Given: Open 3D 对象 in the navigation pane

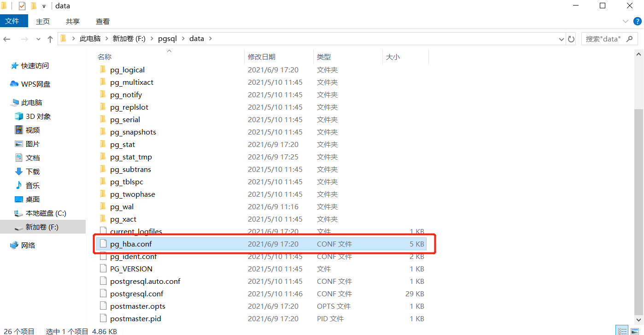Looking at the screenshot, I should click(x=38, y=116).
